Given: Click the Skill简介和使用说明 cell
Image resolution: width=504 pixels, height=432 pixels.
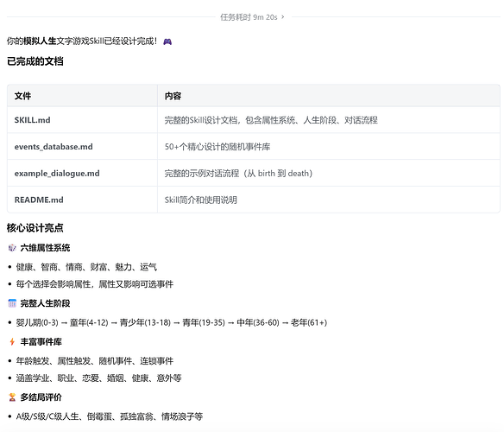Looking at the screenshot, I should click(x=329, y=200).
